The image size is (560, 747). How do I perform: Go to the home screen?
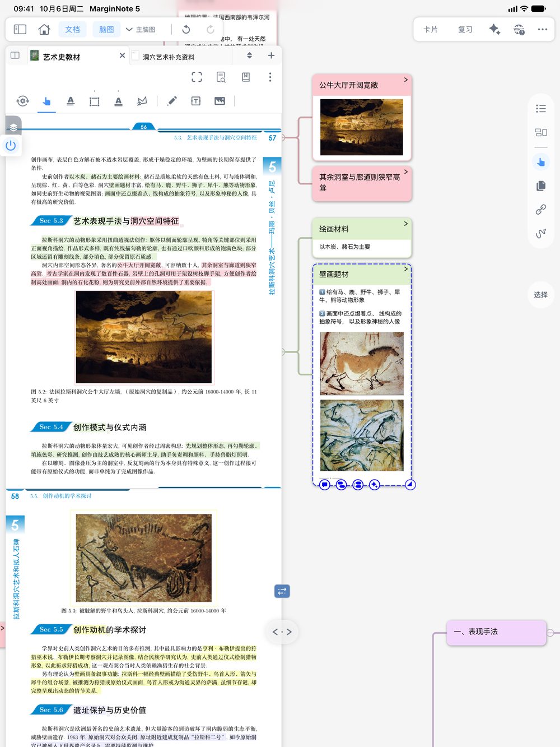44,29
